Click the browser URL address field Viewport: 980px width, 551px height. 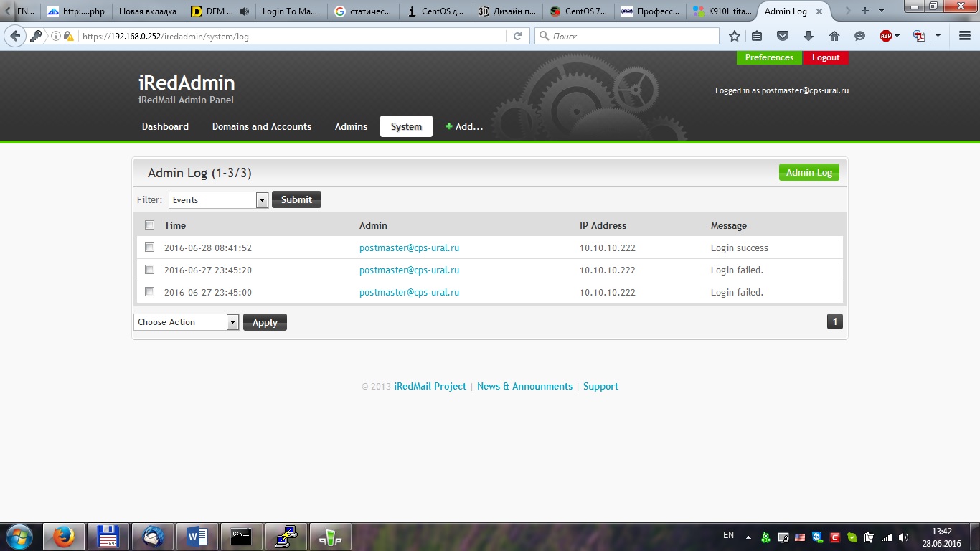[x=292, y=36]
